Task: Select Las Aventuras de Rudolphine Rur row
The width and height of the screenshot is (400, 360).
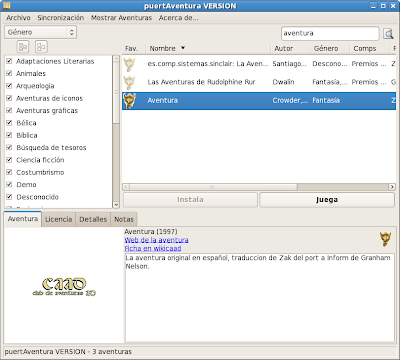Action: pos(259,82)
